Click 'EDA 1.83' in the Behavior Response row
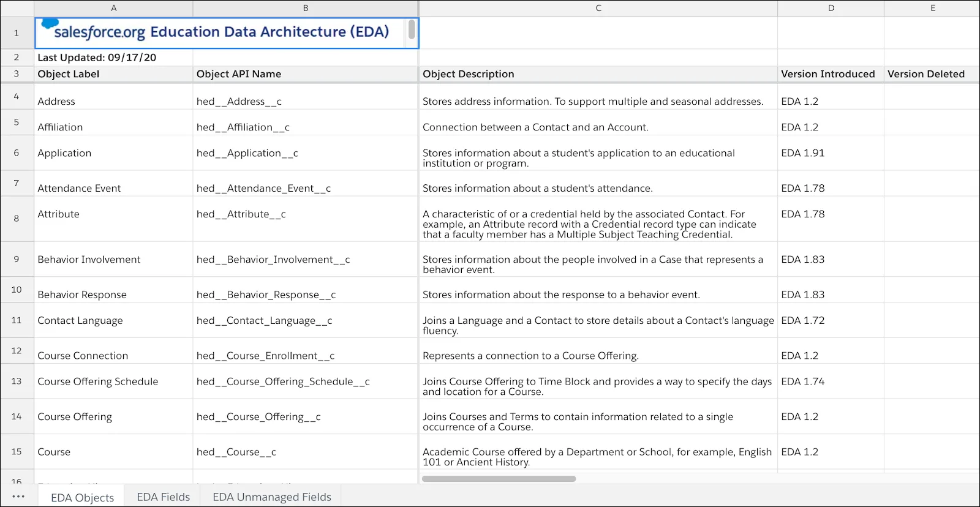This screenshot has height=507, width=980. [x=831, y=290]
